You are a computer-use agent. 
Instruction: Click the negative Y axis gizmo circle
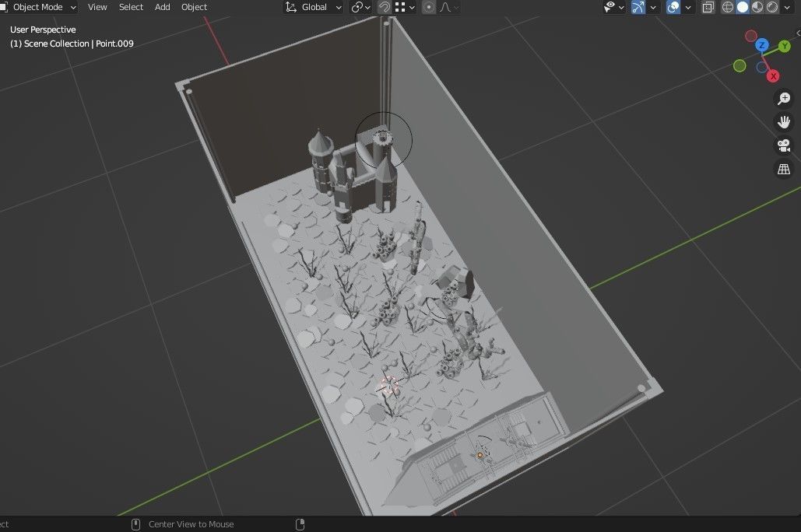coord(740,66)
